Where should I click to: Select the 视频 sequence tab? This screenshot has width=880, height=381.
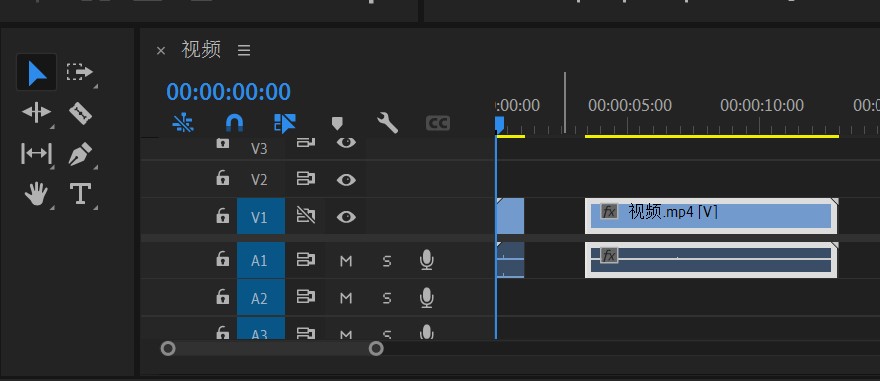pos(201,49)
